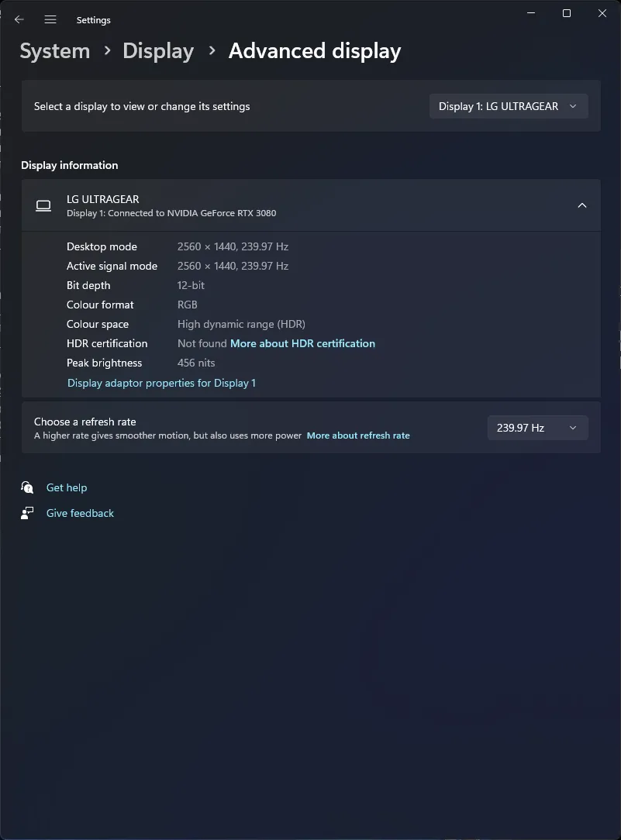Go to Display in the breadcrumb
The width and height of the screenshot is (621, 840).
pos(158,51)
